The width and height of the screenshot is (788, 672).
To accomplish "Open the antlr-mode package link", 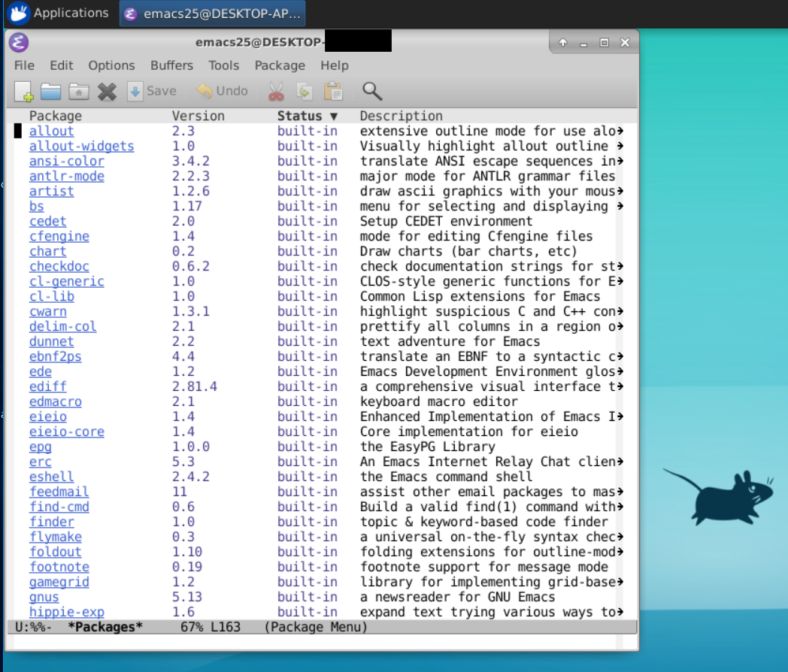I will click(x=66, y=177).
